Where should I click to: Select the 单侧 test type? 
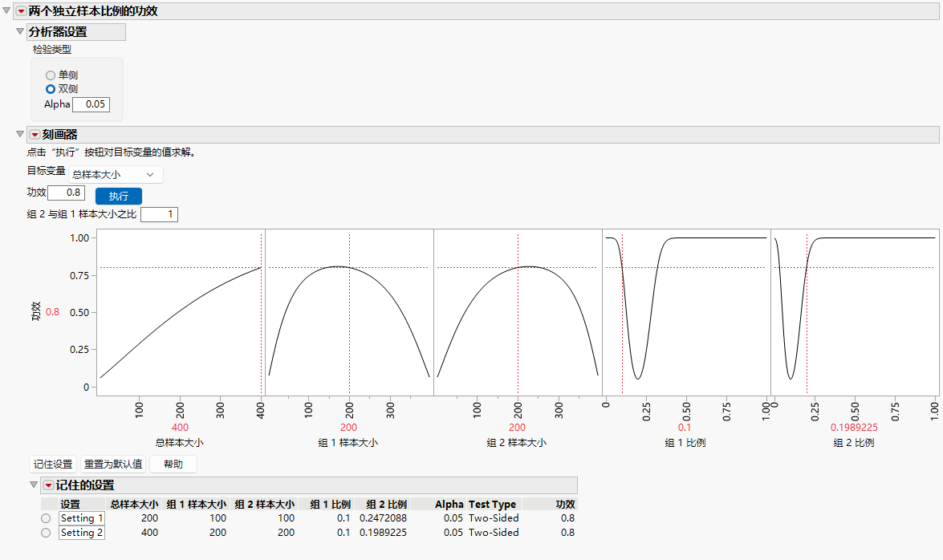51,75
